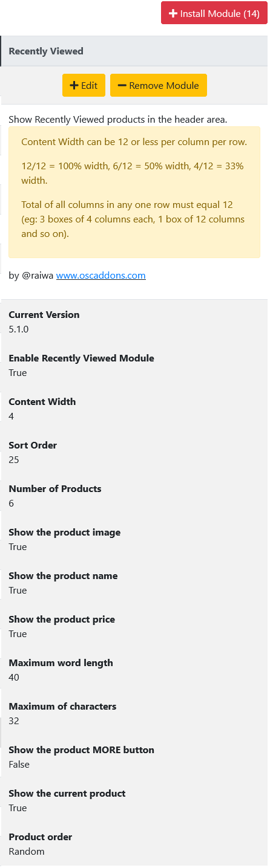Select the 5.1.0 version value

point(19,329)
